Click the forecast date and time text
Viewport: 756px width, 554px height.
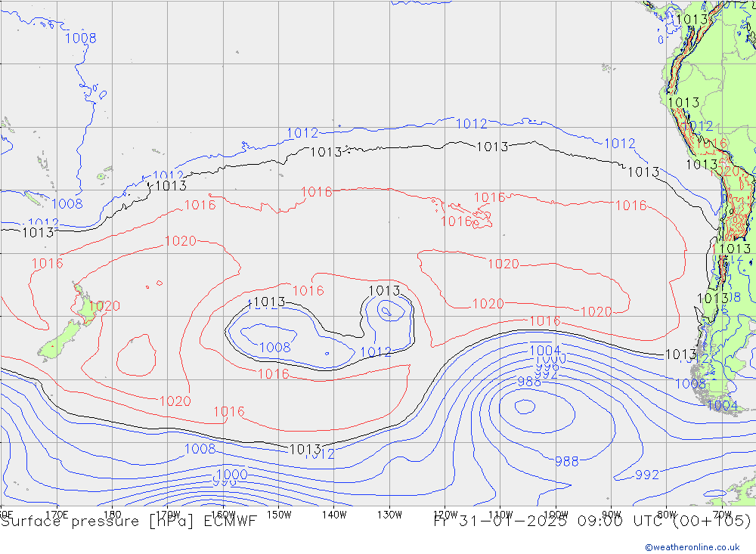point(592,521)
